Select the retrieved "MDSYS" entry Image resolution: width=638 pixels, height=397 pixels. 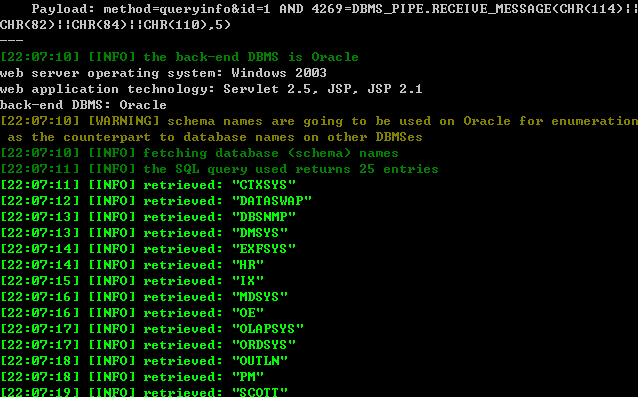pos(144,297)
